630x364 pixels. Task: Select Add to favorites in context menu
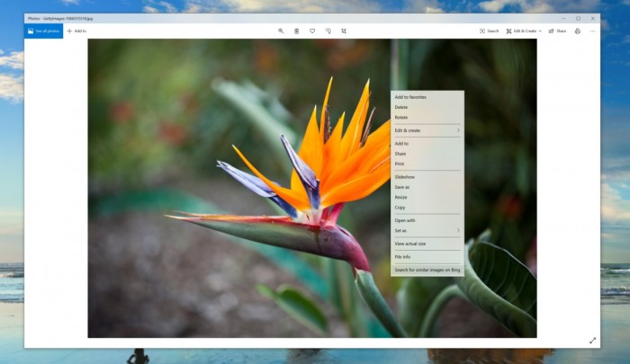click(427, 97)
